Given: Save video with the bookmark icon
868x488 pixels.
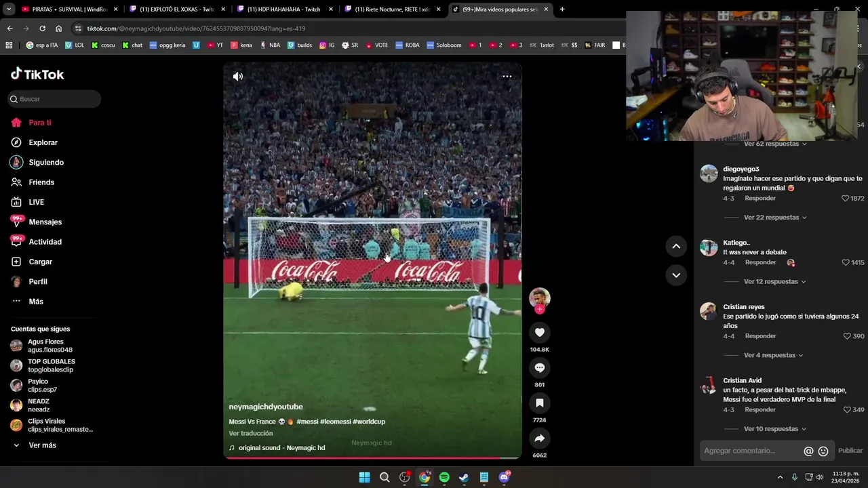Looking at the screenshot, I should click(540, 403).
